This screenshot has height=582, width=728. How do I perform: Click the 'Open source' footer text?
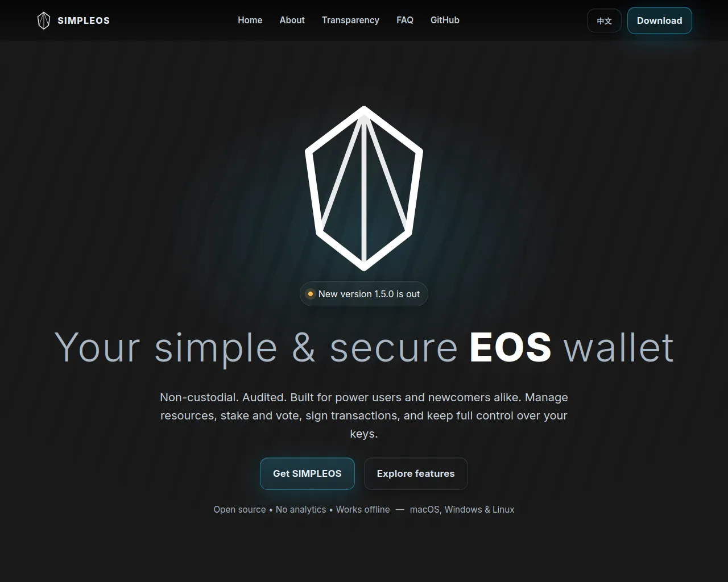point(239,509)
